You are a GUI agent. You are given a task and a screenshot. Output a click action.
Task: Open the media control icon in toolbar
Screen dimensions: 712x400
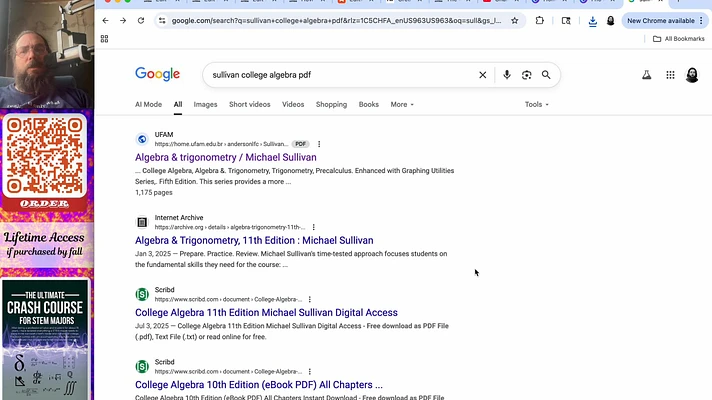[x=566, y=20]
